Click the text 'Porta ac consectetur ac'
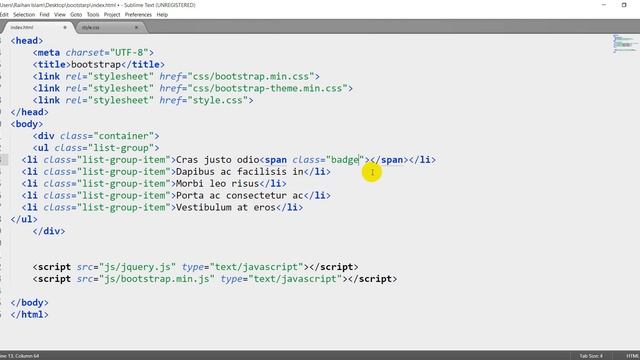The width and height of the screenshot is (640, 360). [240, 196]
